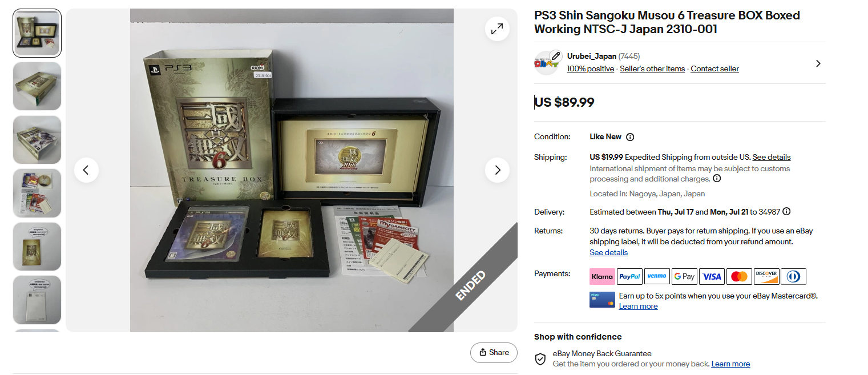Viewport: 868px width, 375px height.
Task: Click the Venmo payment icon
Action: tap(657, 276)
